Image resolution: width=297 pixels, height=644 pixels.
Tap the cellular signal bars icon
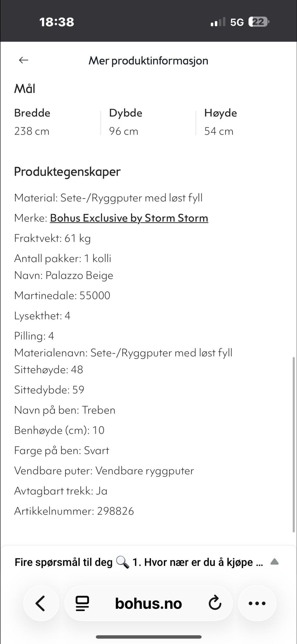(218, 22)
